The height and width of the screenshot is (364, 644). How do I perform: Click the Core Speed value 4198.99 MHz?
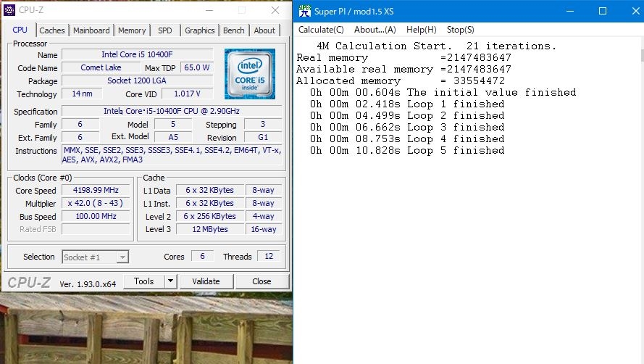point(96,190)
